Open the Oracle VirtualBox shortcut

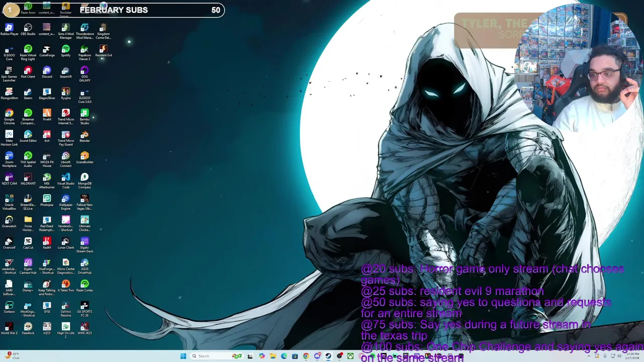pyautogui.click(x=9, y=203)
